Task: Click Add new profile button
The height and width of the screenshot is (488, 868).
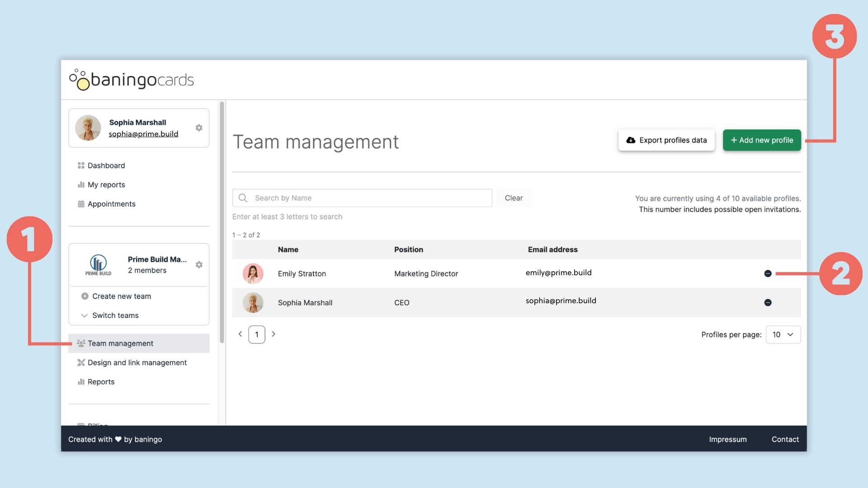Action: click(x=762, y=140)
